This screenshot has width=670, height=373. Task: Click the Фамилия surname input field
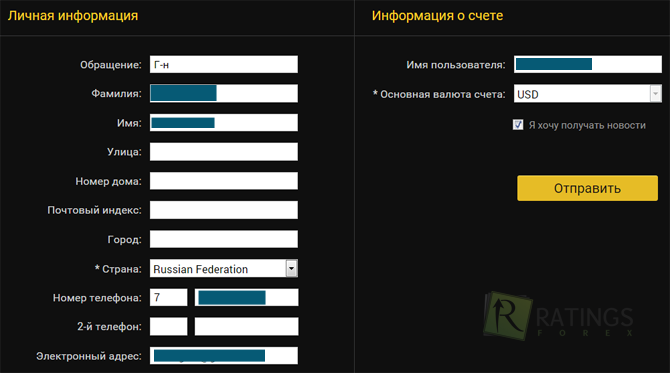click(223, 94)
